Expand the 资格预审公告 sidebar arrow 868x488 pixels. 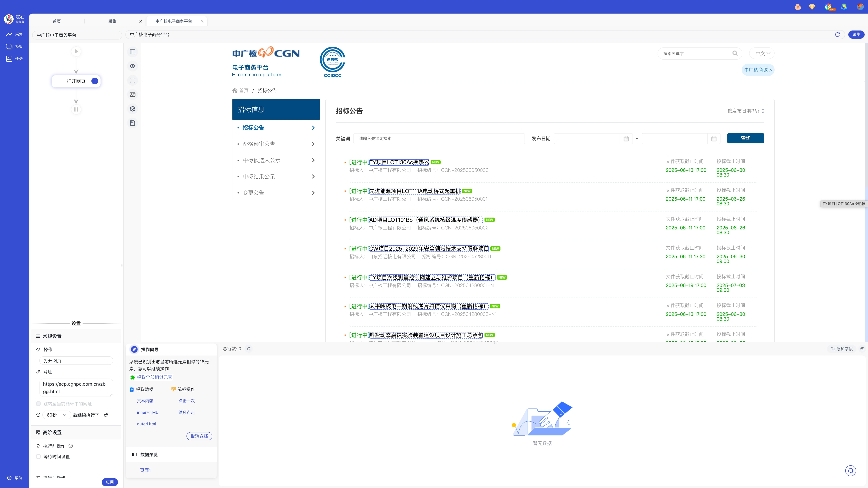313,144
